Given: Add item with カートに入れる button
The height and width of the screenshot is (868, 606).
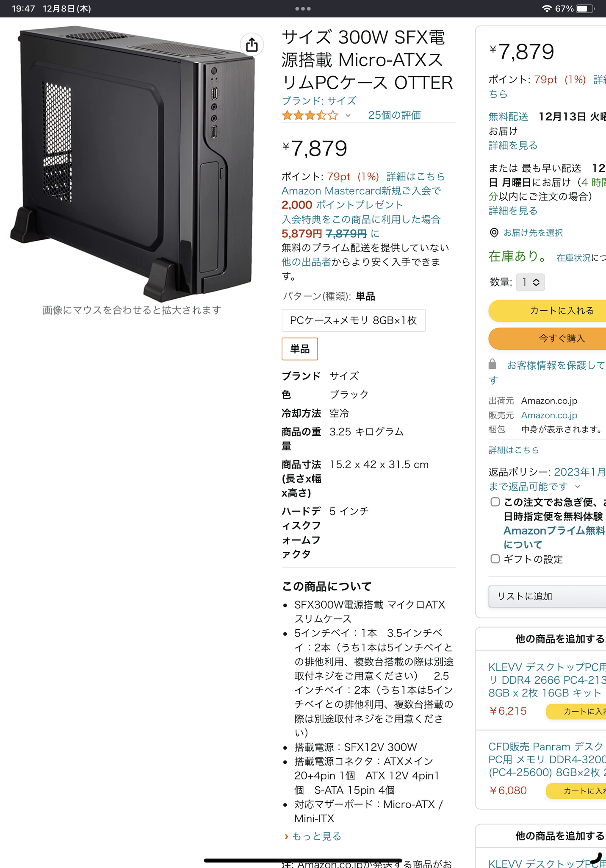Looking at the screenshot, I should tap(547, 311).
